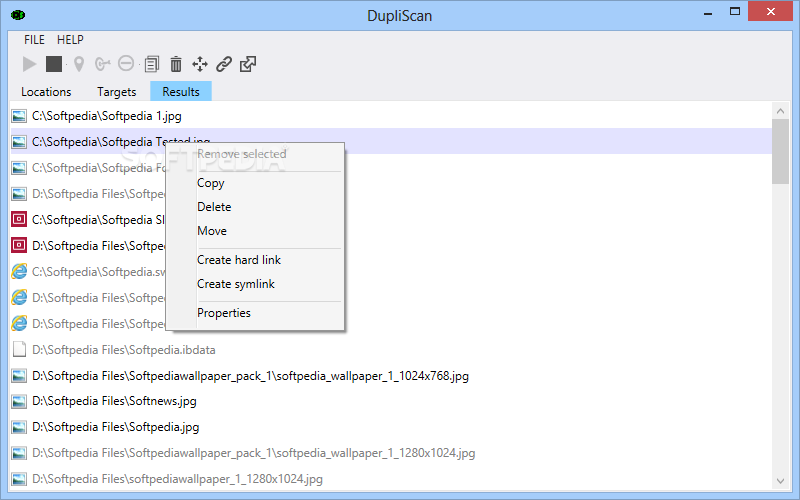The image size is (800, 500).
Task: Click image icon beside D:\Softpedia Files\Softpedia.jpg
Action: (19, 427)
